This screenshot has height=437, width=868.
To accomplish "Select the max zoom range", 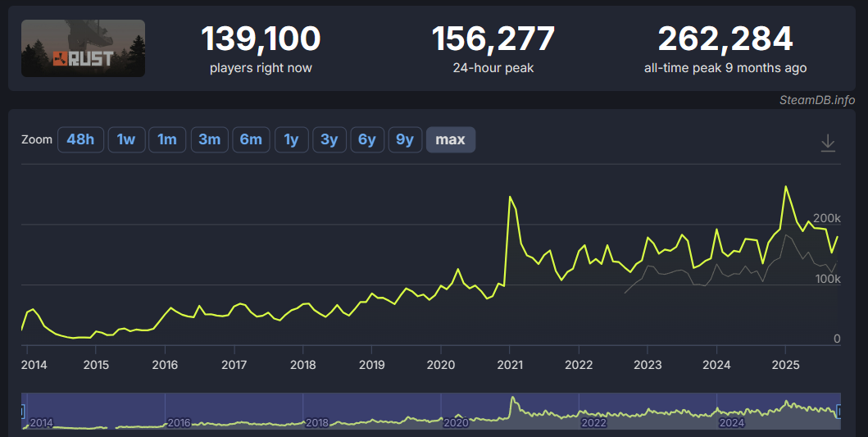I will tap(451, 139).
